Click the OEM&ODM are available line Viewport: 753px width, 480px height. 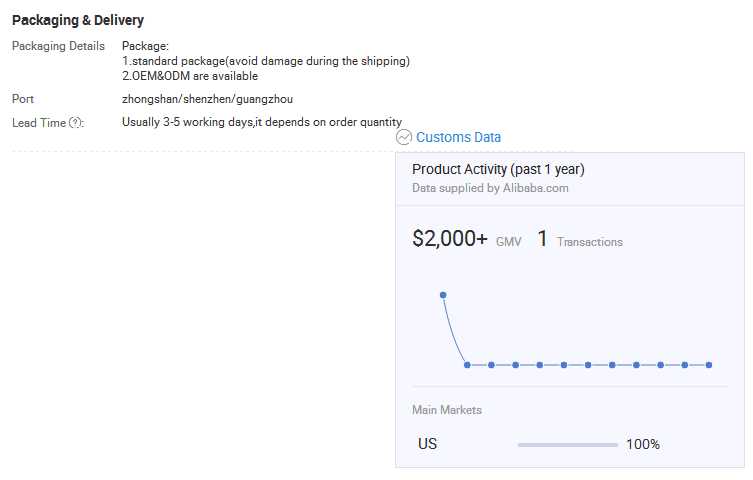tap(190, 76)
